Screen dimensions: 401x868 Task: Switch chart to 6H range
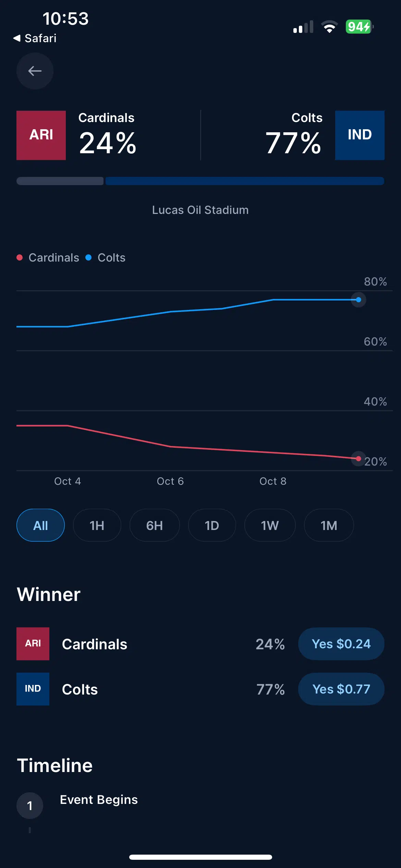pos(155,525)
